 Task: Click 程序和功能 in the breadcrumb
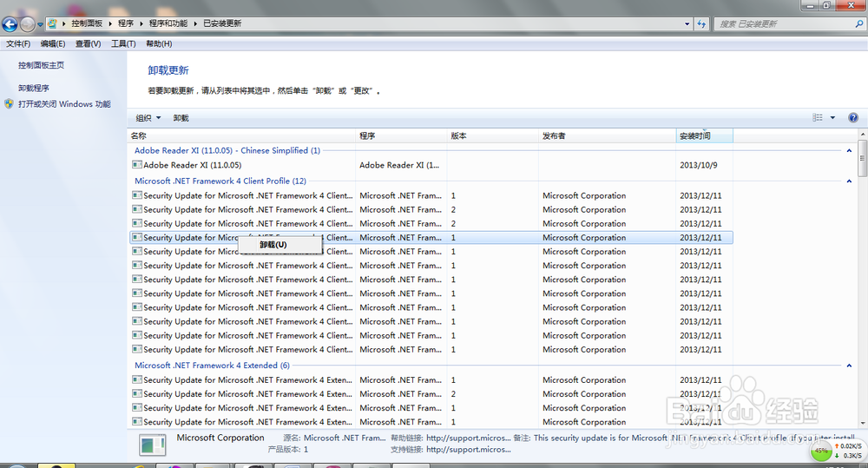[x=168, y=23]
